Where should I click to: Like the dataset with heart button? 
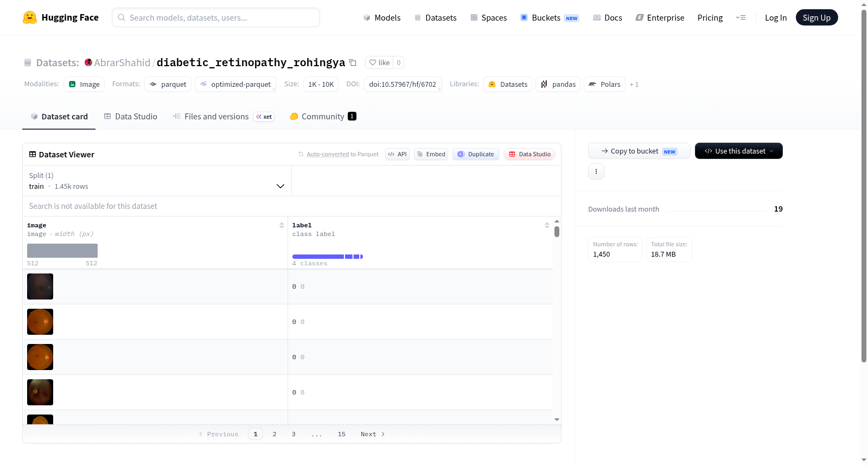(379, 62)
